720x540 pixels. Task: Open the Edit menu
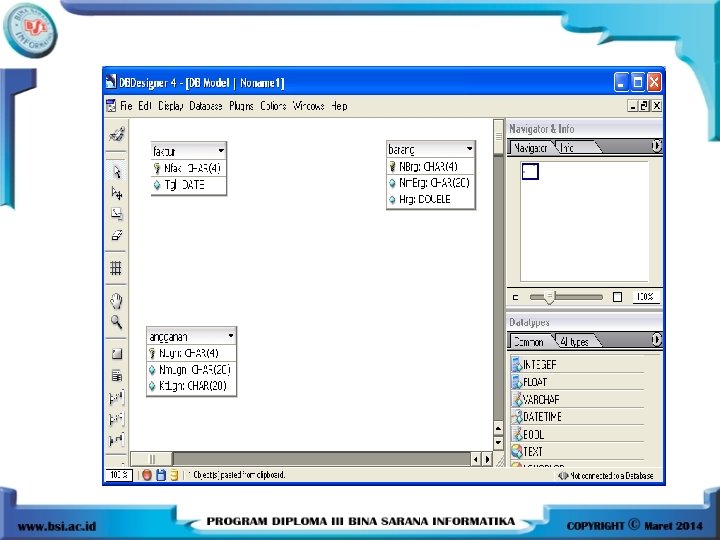point(145,106)
